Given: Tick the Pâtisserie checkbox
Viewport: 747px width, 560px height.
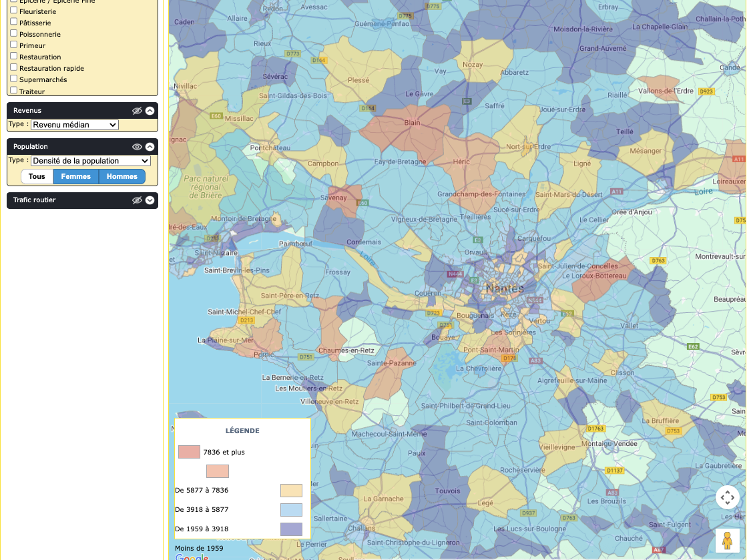Looking at the screenshot, I should (x=14, y=22).
